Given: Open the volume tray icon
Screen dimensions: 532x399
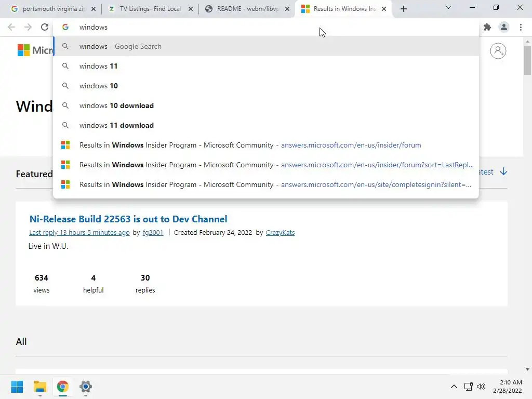Looking at the screenshot, I should tap(481, 387).
